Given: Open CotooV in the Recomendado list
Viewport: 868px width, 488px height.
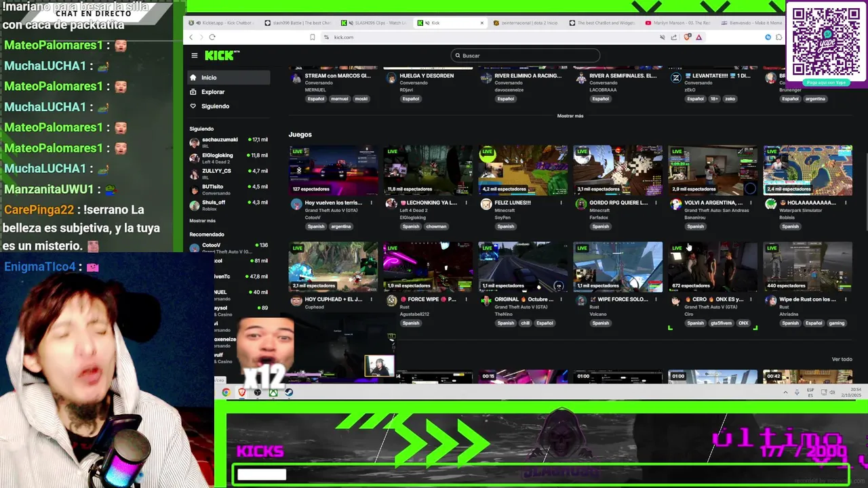Looking at the screenshot, I should [x=229, y=247].
